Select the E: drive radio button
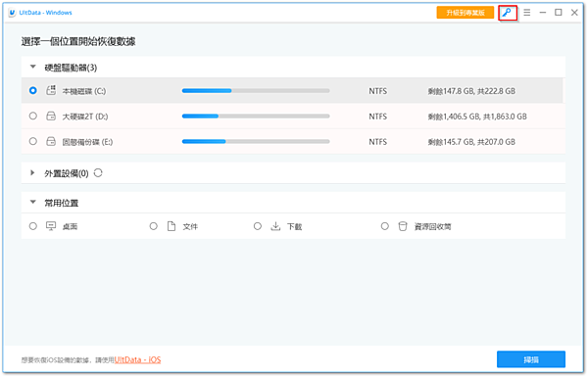This screenshot has width=588, height=377. pyautogui.click(x=33, y=141)
